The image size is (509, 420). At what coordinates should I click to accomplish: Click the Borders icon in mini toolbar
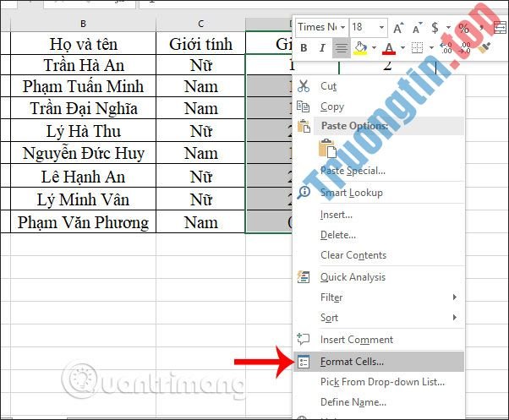(418, 48)
